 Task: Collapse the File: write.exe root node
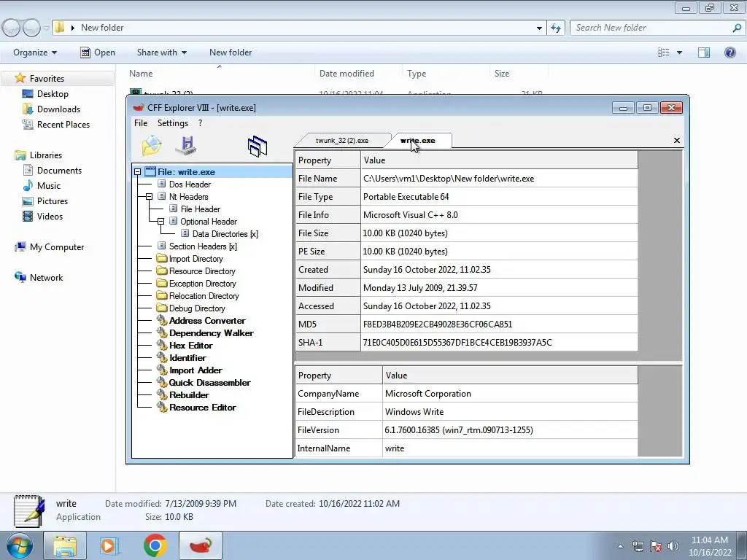[x=138, y=172]
